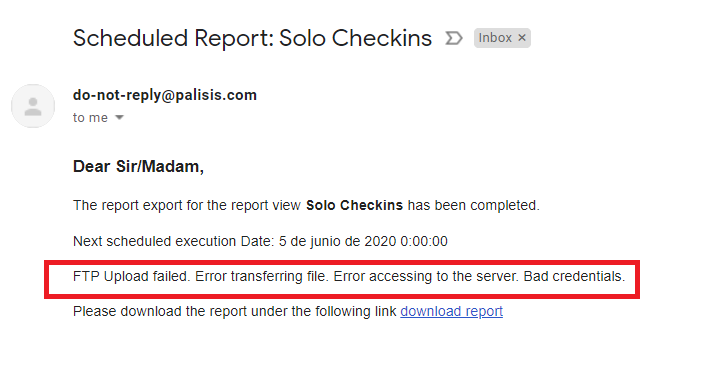Open the 'download report' link
This screenshot has height=366, width=721.
point(452,311)
